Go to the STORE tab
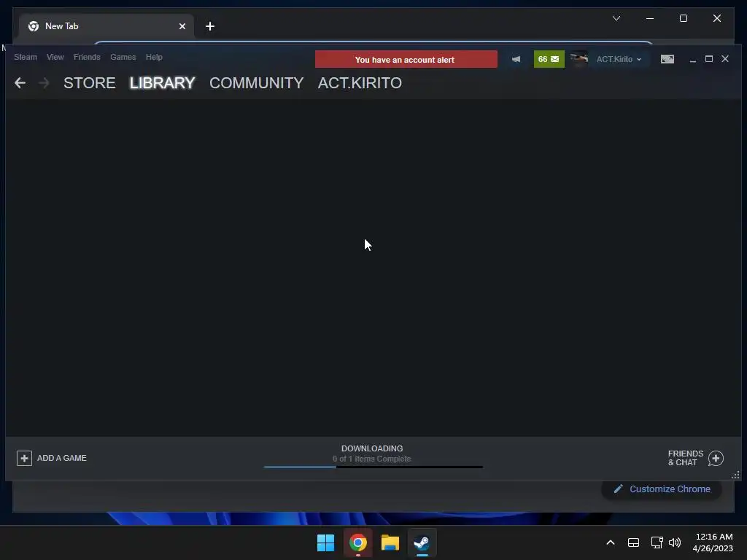 tap(90, 83)
